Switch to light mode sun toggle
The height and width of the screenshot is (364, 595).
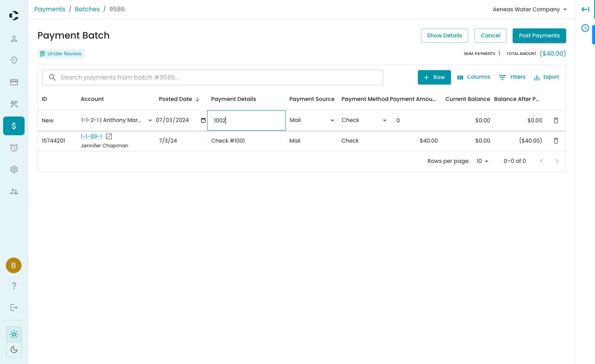(x=14, y=334)
